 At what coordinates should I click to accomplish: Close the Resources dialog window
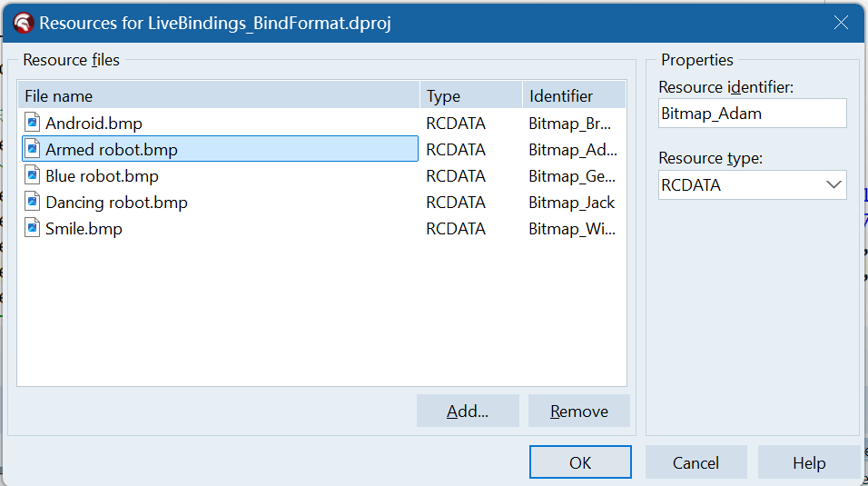[x=843, y=23]
